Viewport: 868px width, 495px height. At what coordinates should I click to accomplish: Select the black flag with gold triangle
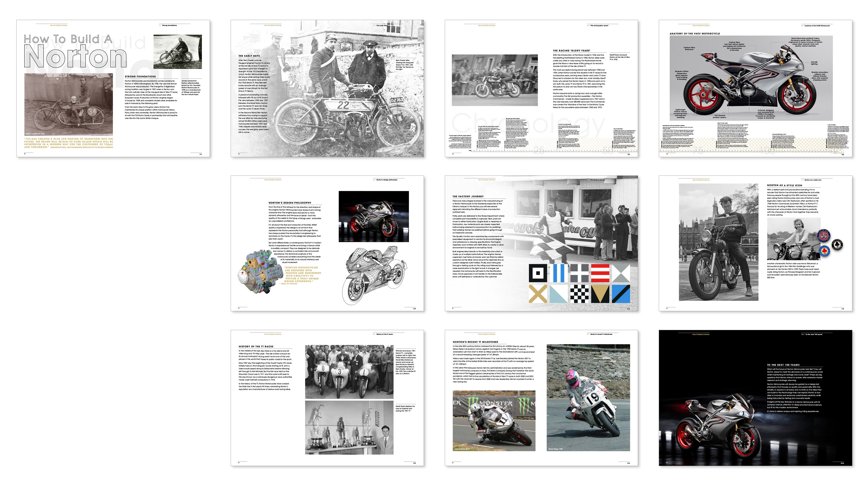(x=600, y=294)
